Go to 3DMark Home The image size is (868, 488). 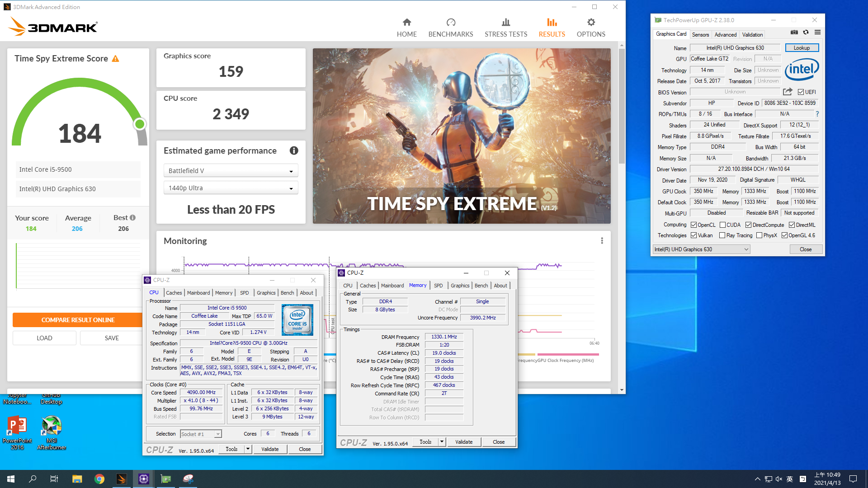[406, 28]
